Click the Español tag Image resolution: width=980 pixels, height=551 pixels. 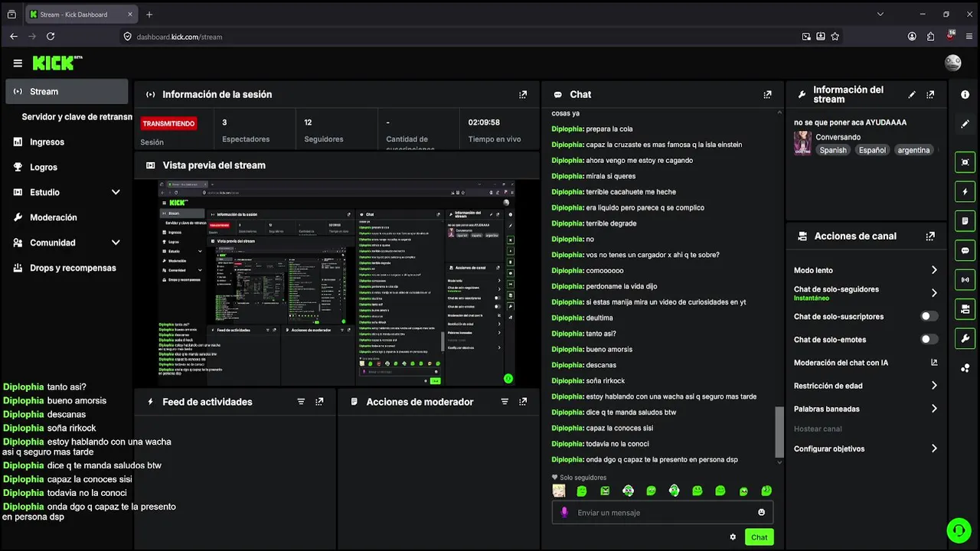[x=872, y=150]
